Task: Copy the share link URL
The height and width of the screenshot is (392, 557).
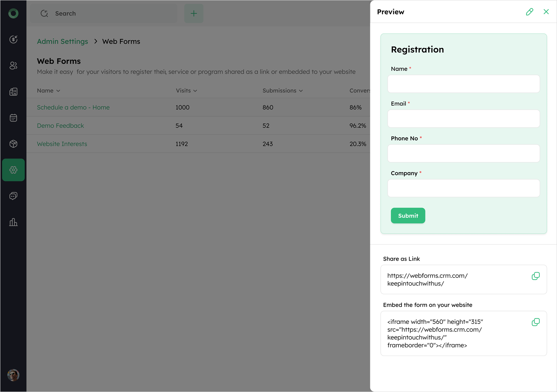Action: point(535,276)
